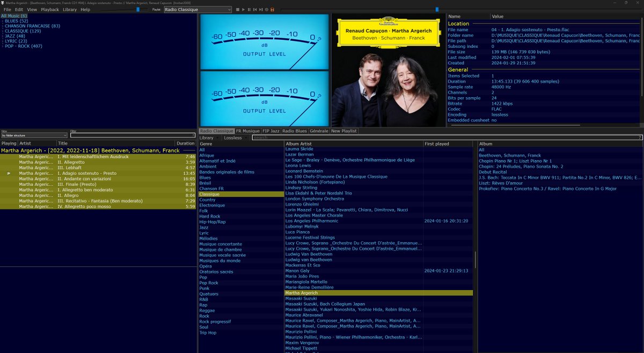Sort playlist by Duration column header
The height and width of the screenshot is (353, 644).
tap(186, 143)
